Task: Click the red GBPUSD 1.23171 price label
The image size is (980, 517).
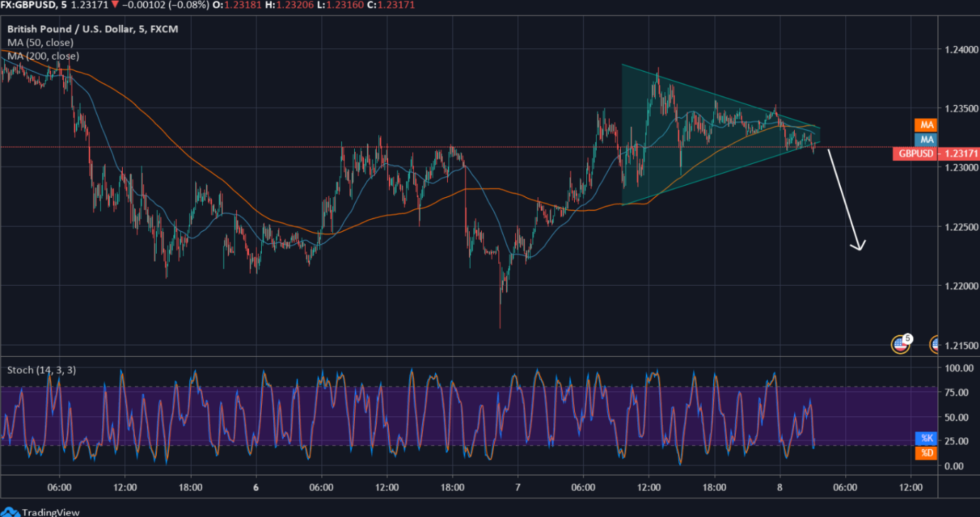Action: [x=935, y=153]
